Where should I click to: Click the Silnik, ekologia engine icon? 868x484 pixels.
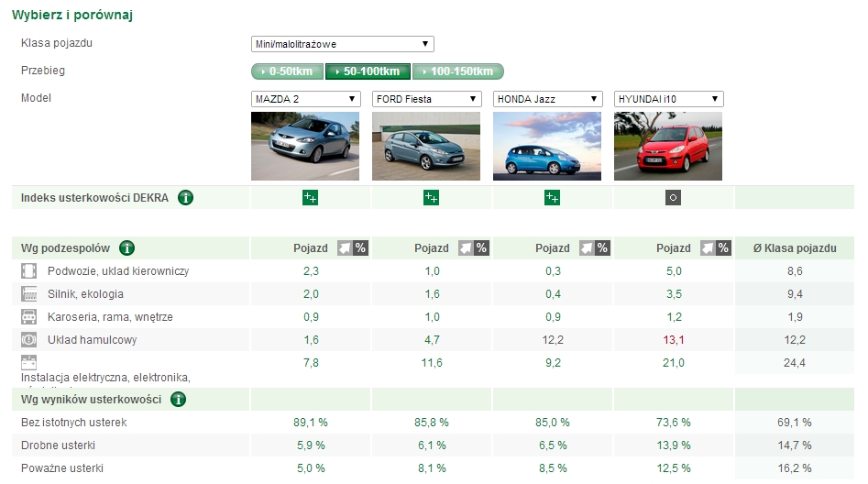click(29, 294)
